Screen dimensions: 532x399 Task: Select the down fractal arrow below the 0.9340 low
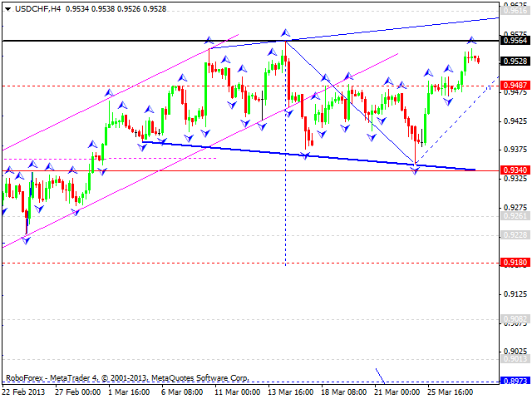pyautogui.click(x=416, y=170)
